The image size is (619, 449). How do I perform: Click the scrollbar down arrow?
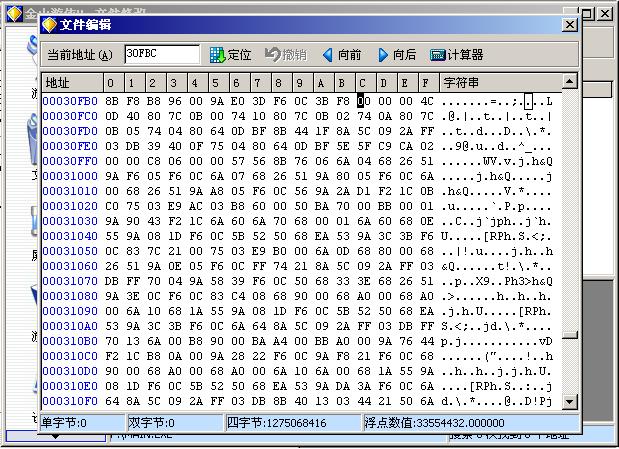pyautogui.click(x=569, y=402)
